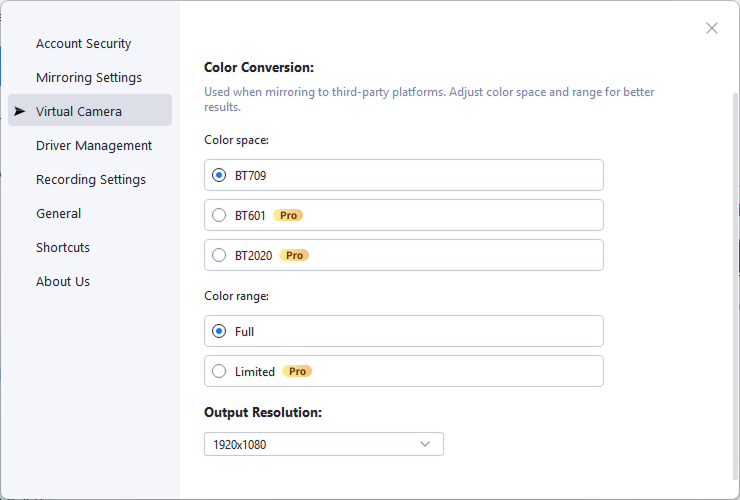The image size is (740, 500).
Task: Choose the BT601 color space option
Action: tap(220, 215)
